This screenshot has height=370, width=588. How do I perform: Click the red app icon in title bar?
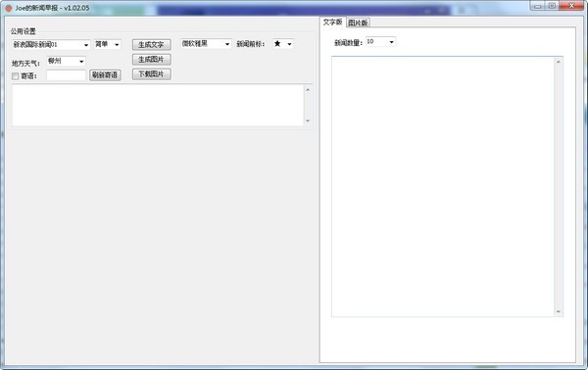pyautogui.click(x=9, y=8)
